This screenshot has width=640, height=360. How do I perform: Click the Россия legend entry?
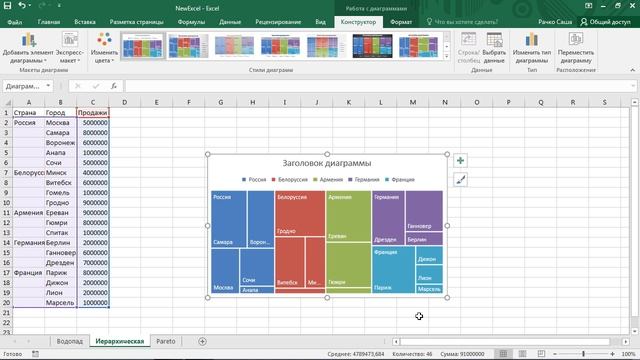coord(254,180)
